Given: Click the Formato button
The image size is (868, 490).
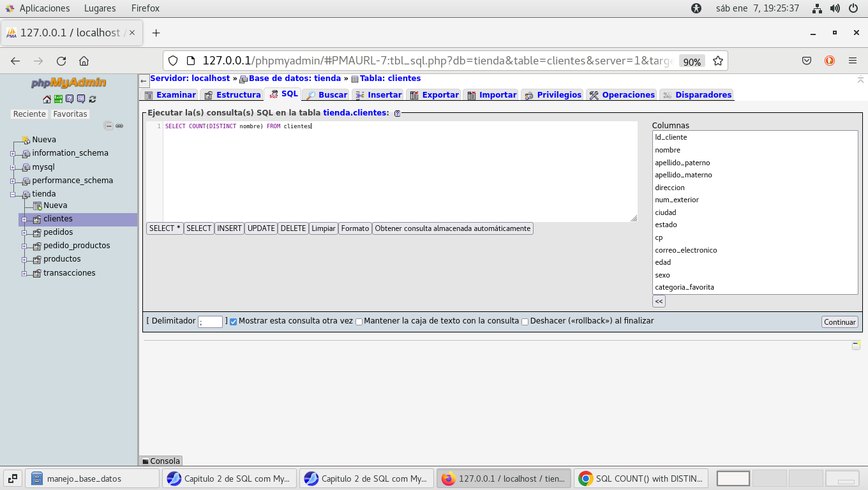Looking at the screenshot, I should [x=355, y=228].
